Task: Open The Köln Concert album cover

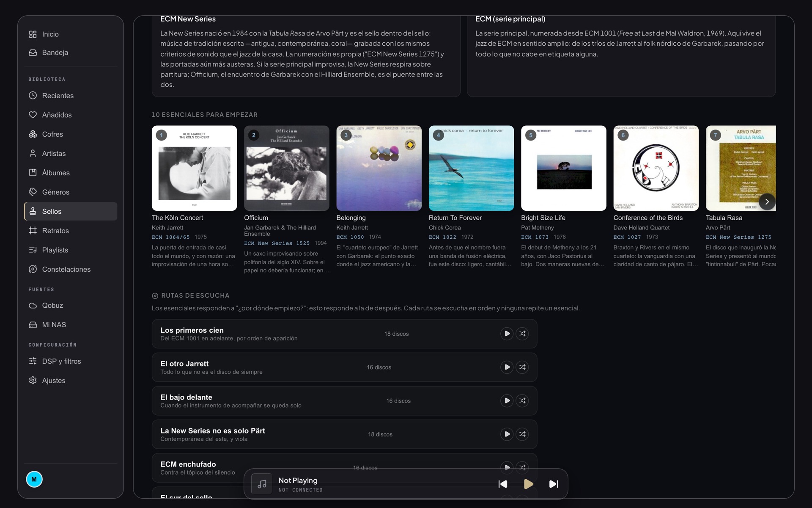Action: (194, 168)
